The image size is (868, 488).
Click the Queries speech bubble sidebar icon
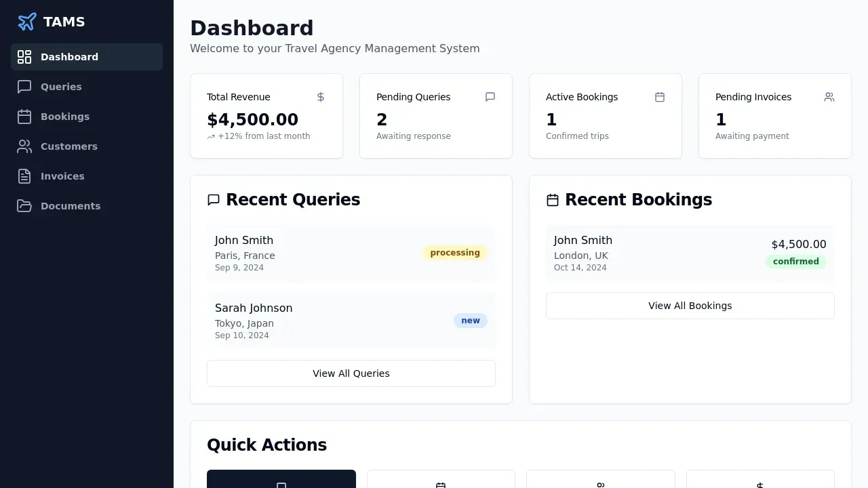point(24,87)
